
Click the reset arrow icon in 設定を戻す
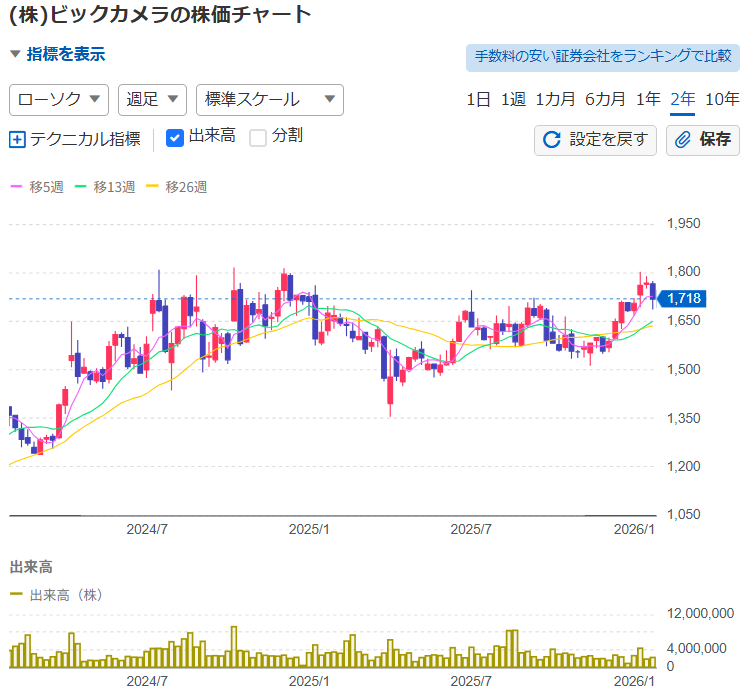[551, 140]
